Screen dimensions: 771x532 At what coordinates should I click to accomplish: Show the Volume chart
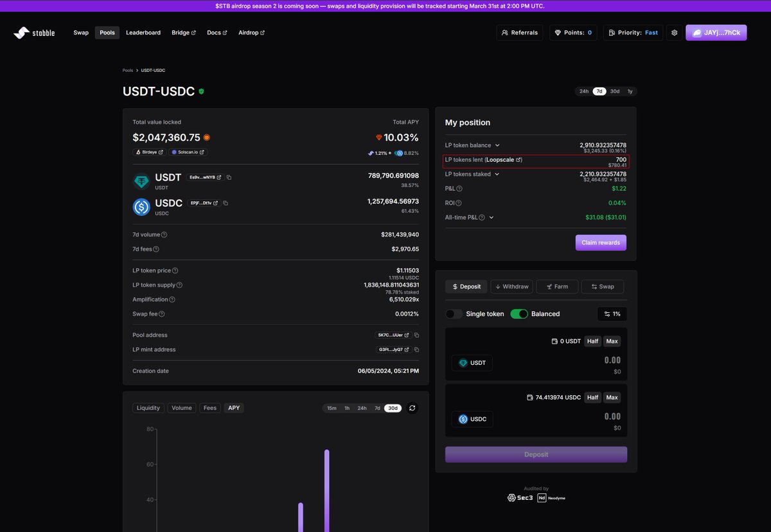click(x=182, y=408)
